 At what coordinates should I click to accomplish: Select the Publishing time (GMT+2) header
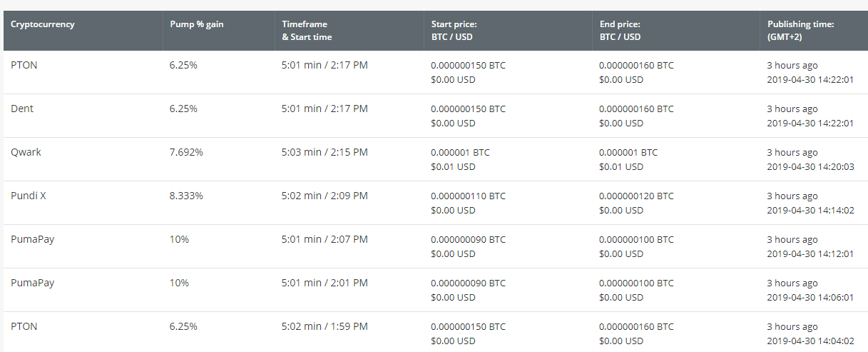pyautogui.click(x=800, y=31)
